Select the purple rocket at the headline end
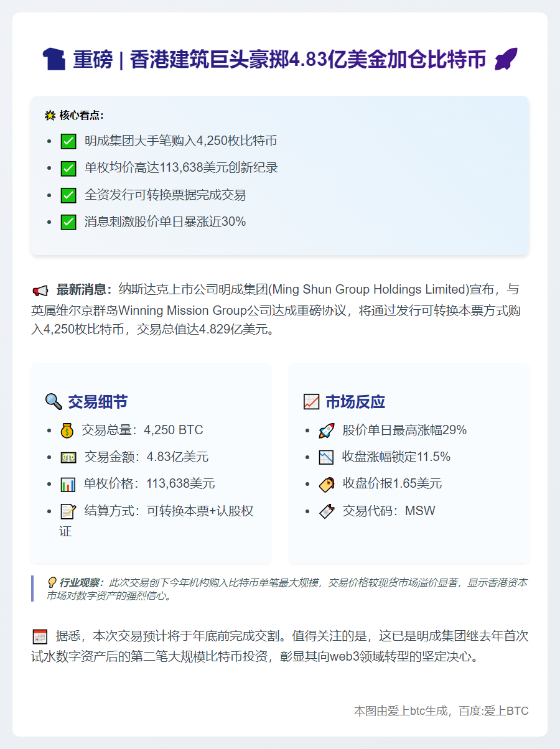Image resolution: width=560 pixels, height=749 pixels. tap(505, 58)
